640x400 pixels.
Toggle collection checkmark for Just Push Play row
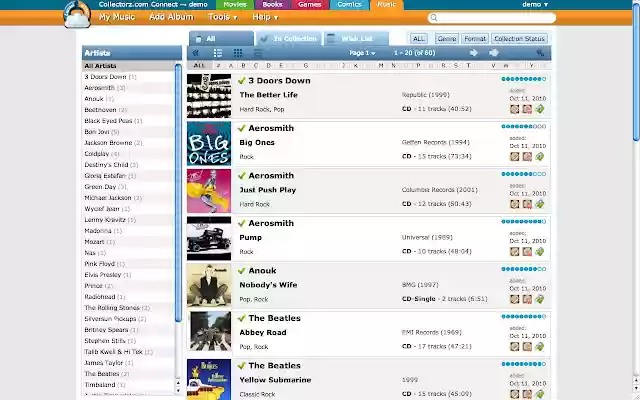(242, 176)
